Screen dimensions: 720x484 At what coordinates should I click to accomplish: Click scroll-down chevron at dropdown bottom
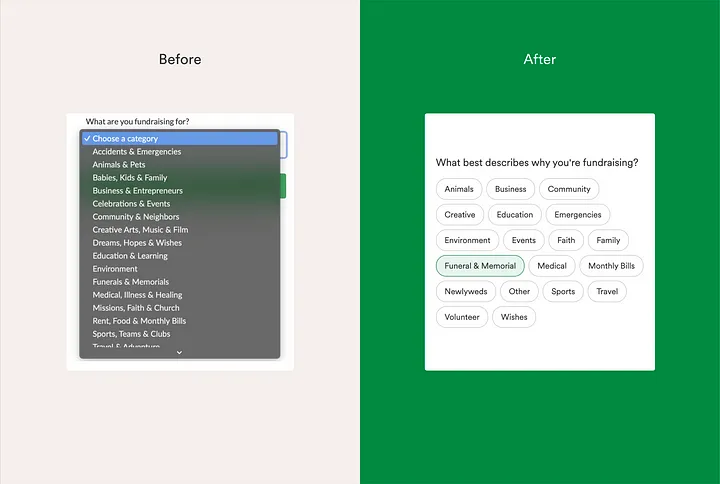coord(180,352)
